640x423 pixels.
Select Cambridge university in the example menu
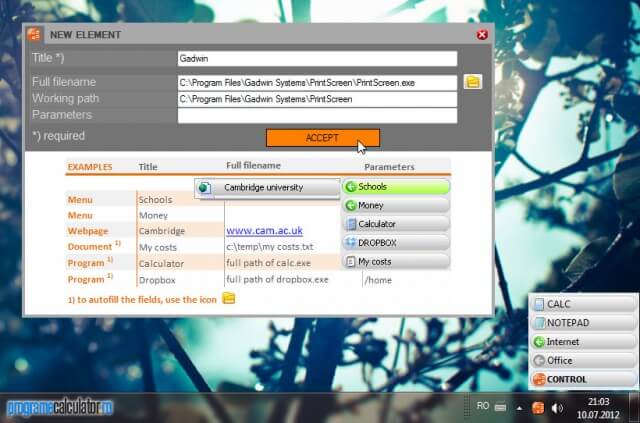pos(267,188)
